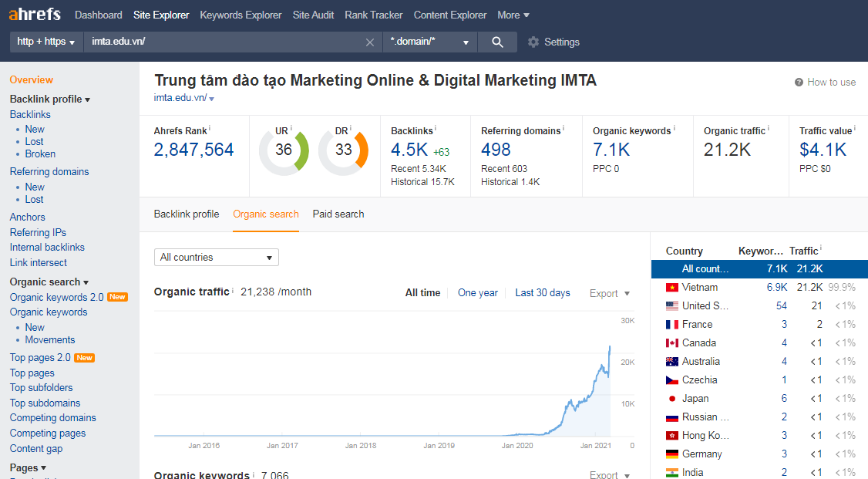Viewport: 868px width, 479px height.
Task: Click the United States keywords count 54
Action: click(x=781, y=305)
